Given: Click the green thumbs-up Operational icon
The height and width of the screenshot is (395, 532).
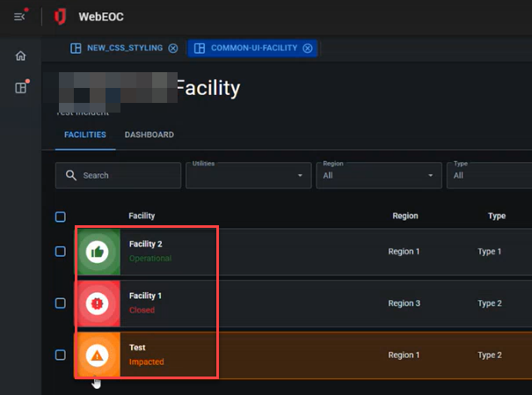Looking at the screenshot, I should pos(98,252).
